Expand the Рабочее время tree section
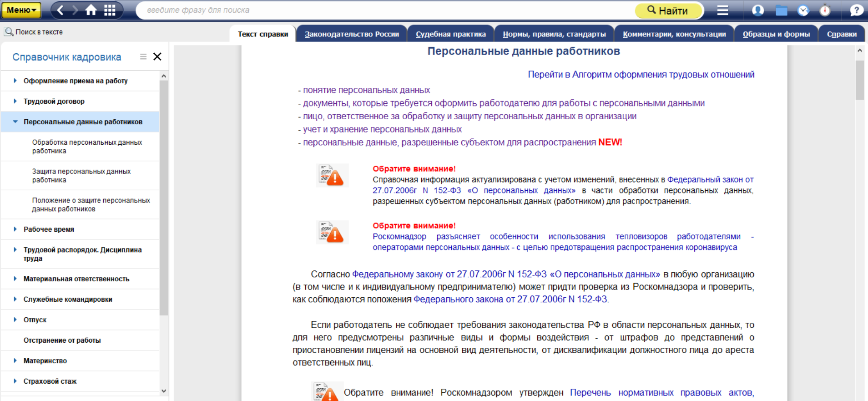 tap(15, 229)
